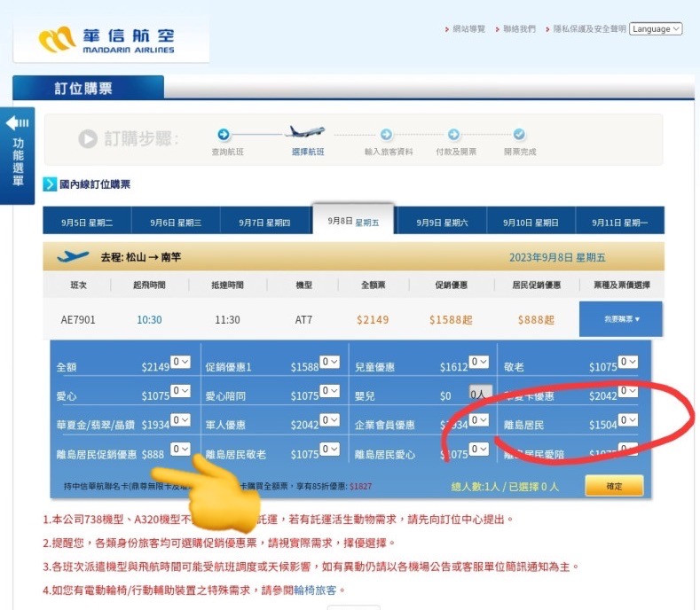Image resolution: width=700 pixels, height=610 pixels.
Task: Select the 9月10日 星期日 date tab
Action: [531, 223]
